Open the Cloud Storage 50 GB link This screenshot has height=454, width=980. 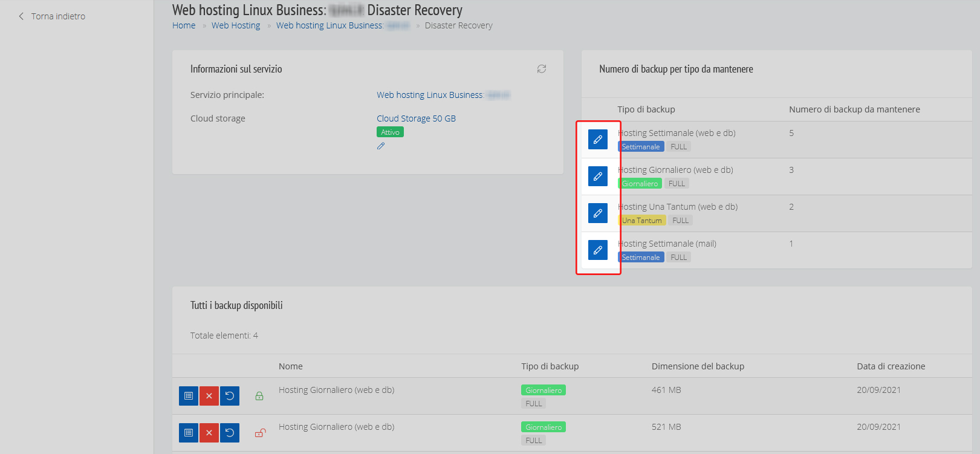[x=416, y=118]
